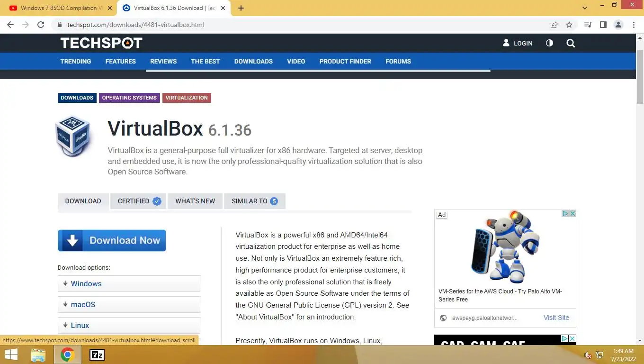Open the TechSpot search magnifier icon
Viewport: 644px width, 364px height.
click(571, 43)
